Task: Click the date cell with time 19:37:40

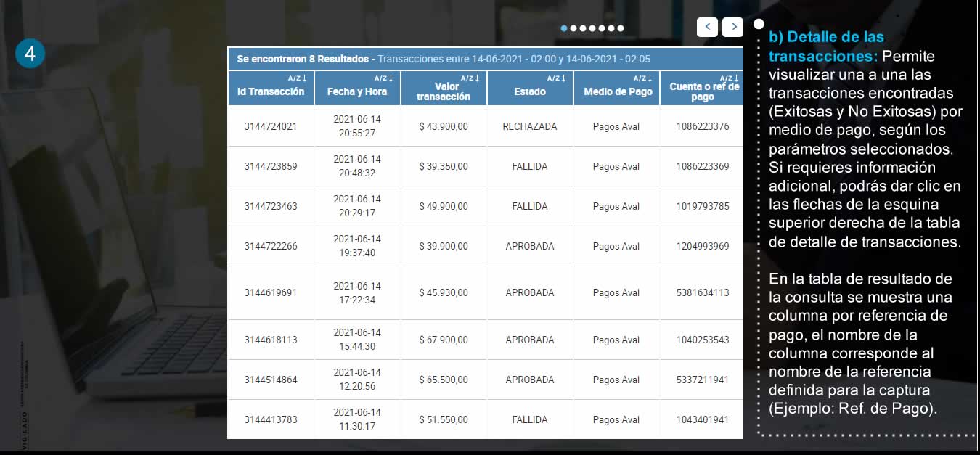Action: pos(357,246)
